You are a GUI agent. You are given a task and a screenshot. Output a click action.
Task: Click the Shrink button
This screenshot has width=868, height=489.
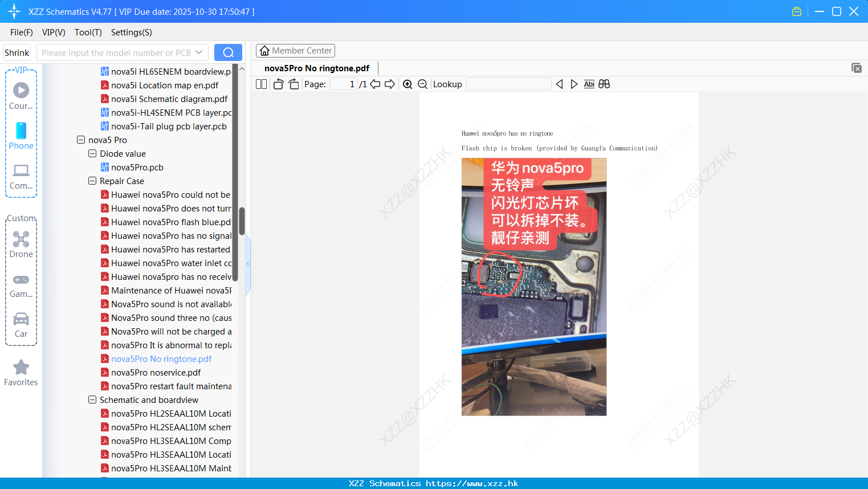(x=17, y=52)
